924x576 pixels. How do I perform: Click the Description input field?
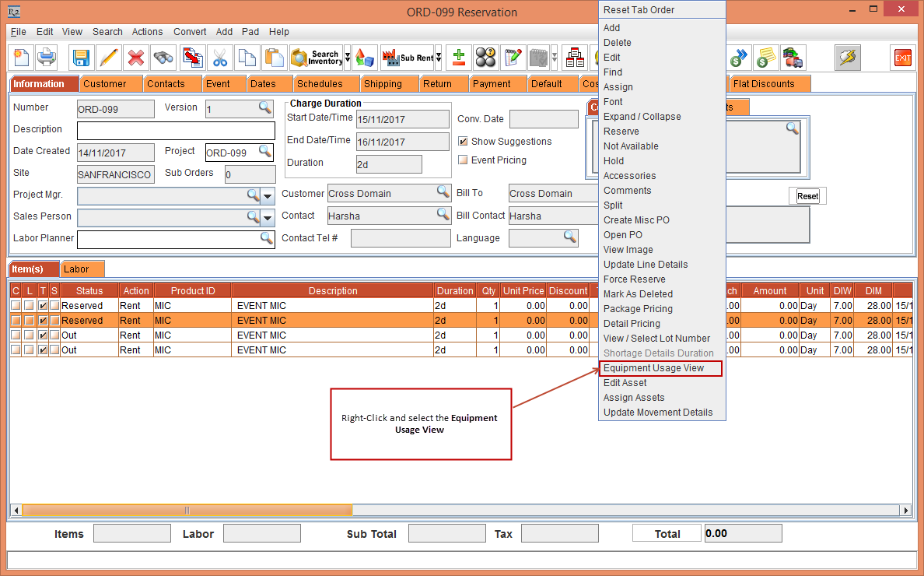click(x=176, y=130)
